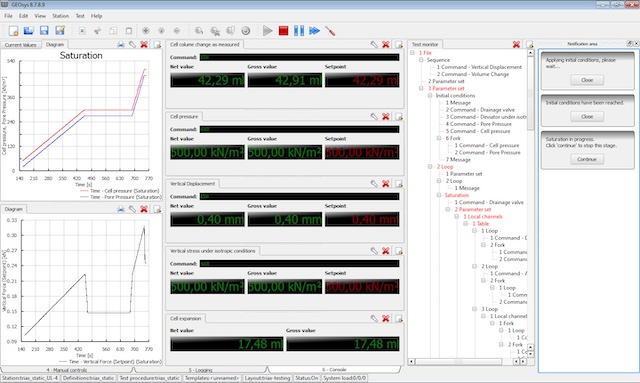Collapse the Saturation tree node
640x383 pixels.
(439, 195)
